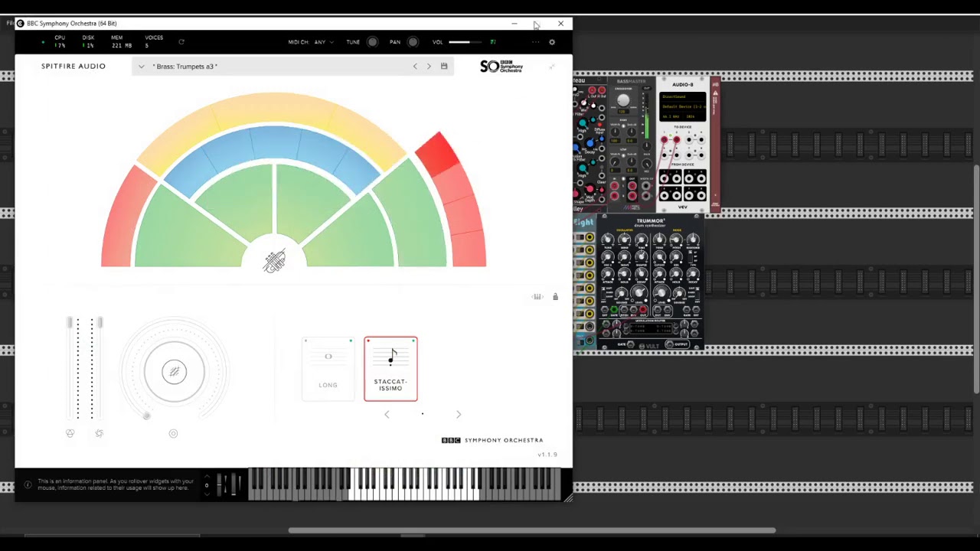Click the dynamics icon below the second fader
The height and width of the screenshot is (551, 980).
pos(99,433)
